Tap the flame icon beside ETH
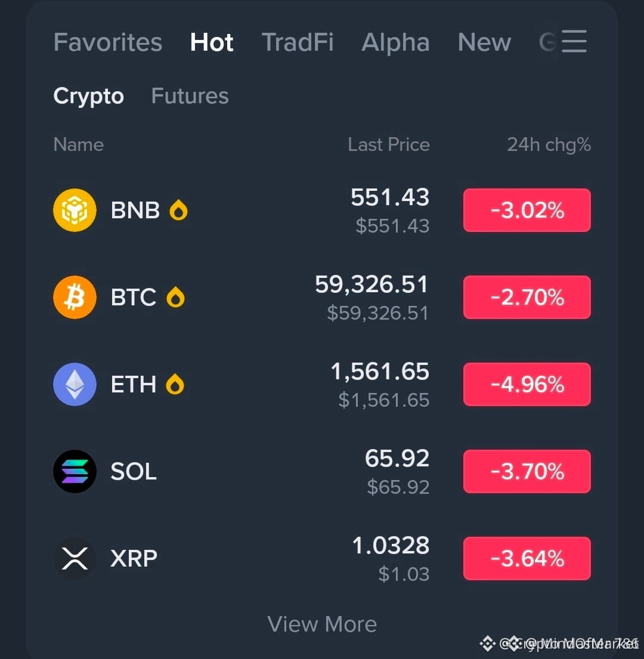 pyautogui.click(x=175, y=384)
